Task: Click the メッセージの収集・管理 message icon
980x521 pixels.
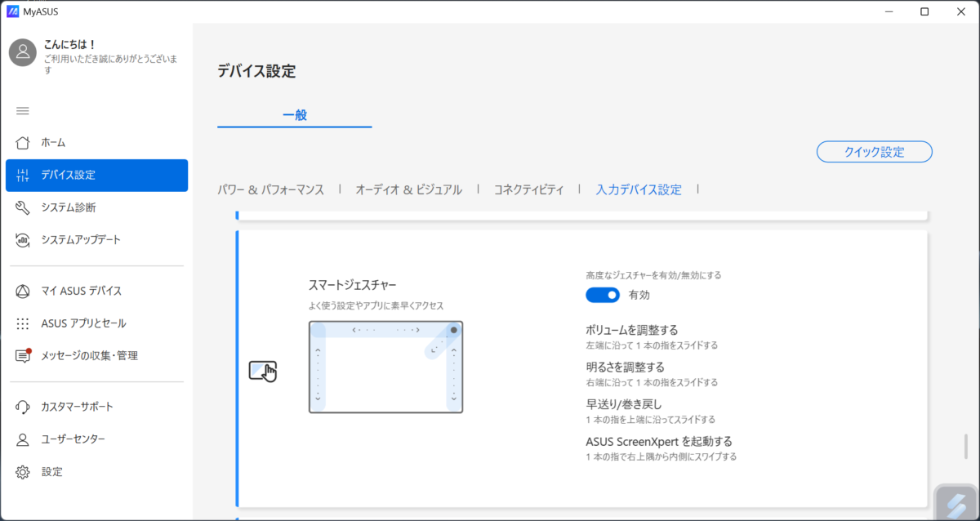Action: tap(23, 356)
